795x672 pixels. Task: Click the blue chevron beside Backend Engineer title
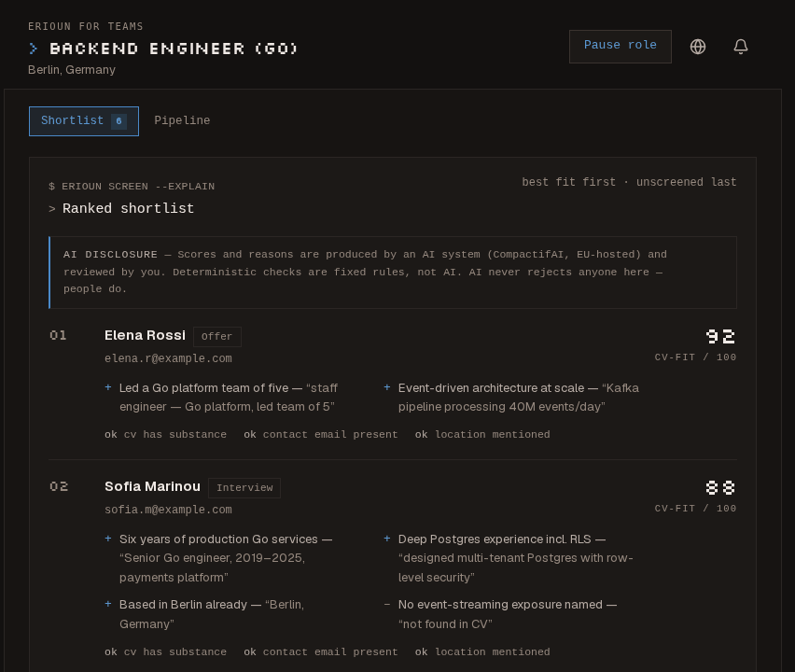[x=34, y=49]
